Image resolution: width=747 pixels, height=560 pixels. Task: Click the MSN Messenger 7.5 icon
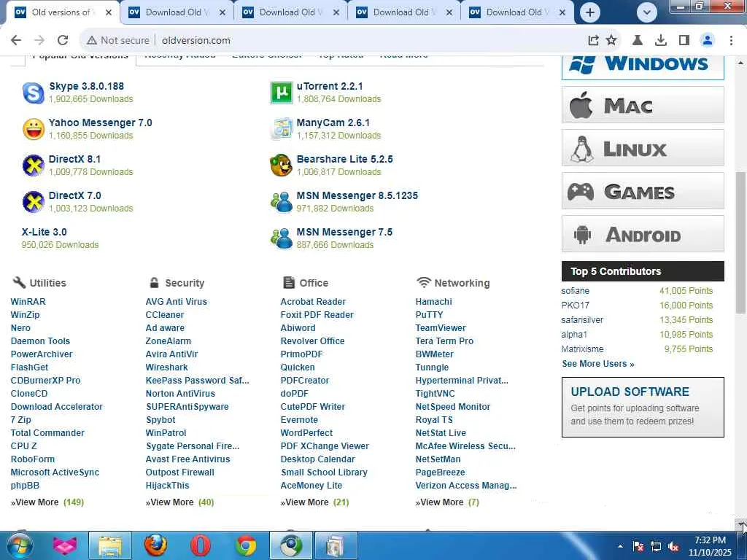(281, 238)
